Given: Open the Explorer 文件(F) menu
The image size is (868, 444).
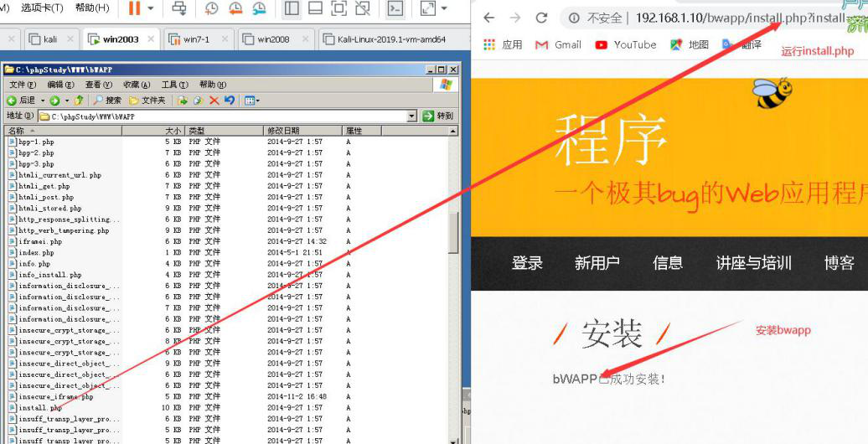Looking at the screenshot, I should pos(23,85).
